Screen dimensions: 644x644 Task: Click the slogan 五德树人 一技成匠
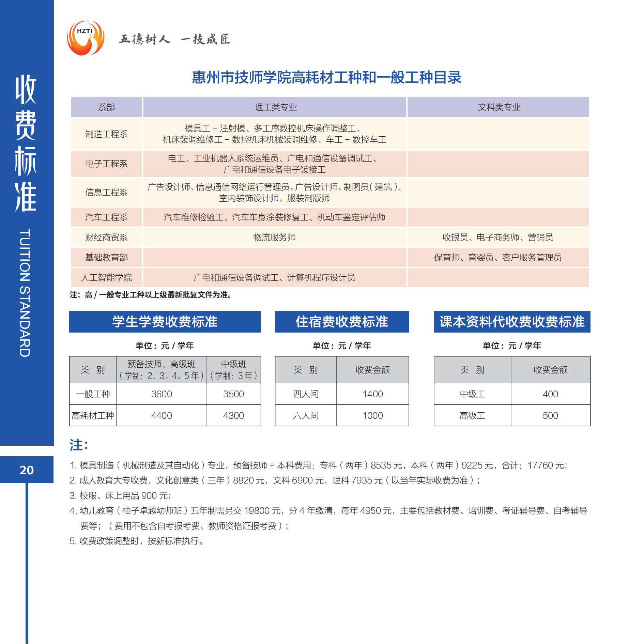174,40
